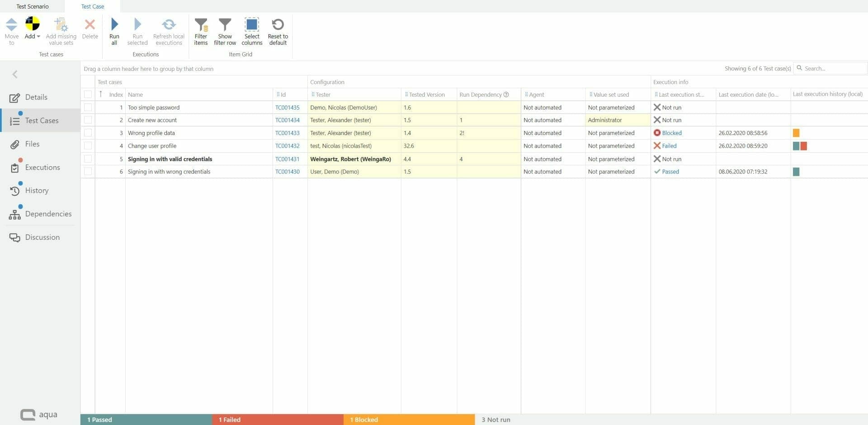Open the Files section

(40, 144)
